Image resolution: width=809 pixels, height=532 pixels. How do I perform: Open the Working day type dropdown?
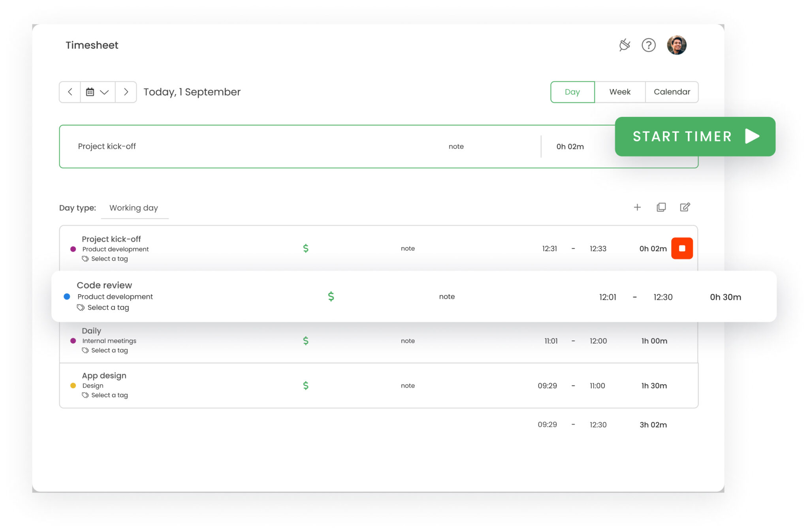pyautogui.click(x=134, y=208)
